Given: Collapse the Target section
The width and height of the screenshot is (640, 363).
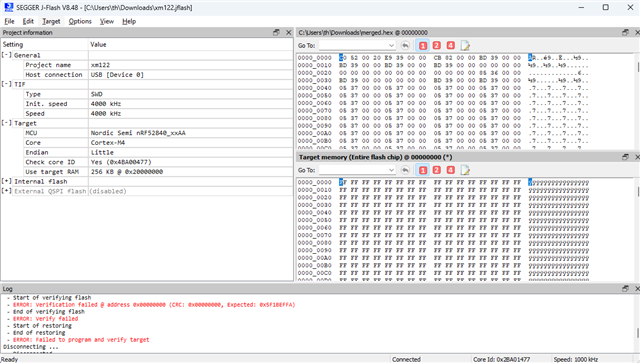Looking at the screenshot, I should pos(7,123).
